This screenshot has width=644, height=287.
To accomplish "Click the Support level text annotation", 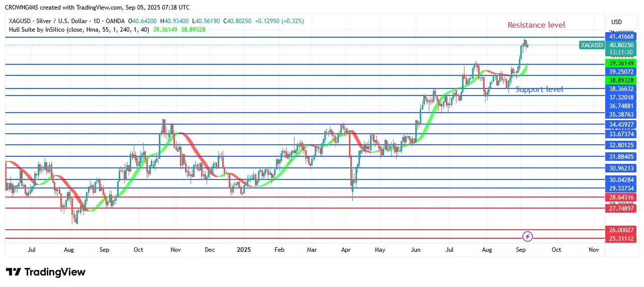I will point(539,89).
